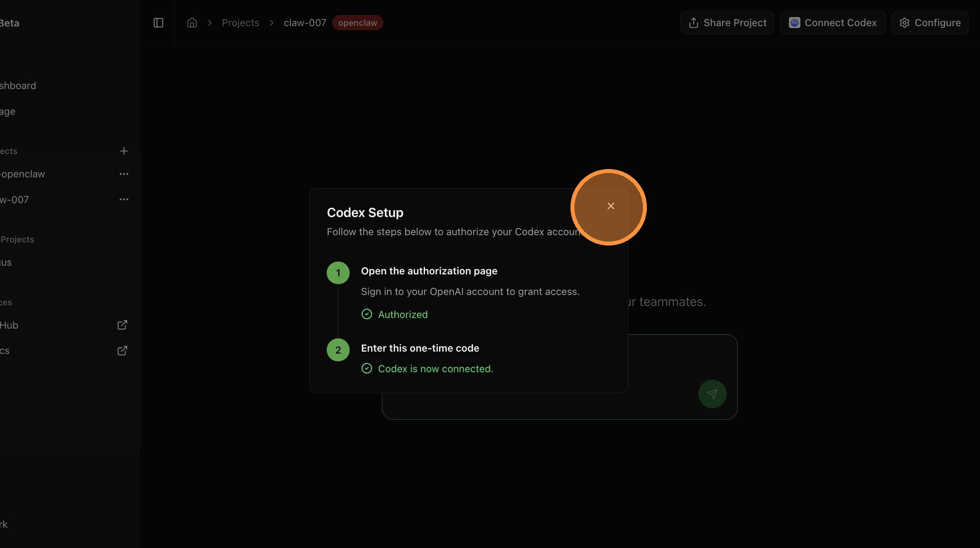980x548 pixels.
Task: Add a new project with plus icon
Action: [x=124, y=151]
